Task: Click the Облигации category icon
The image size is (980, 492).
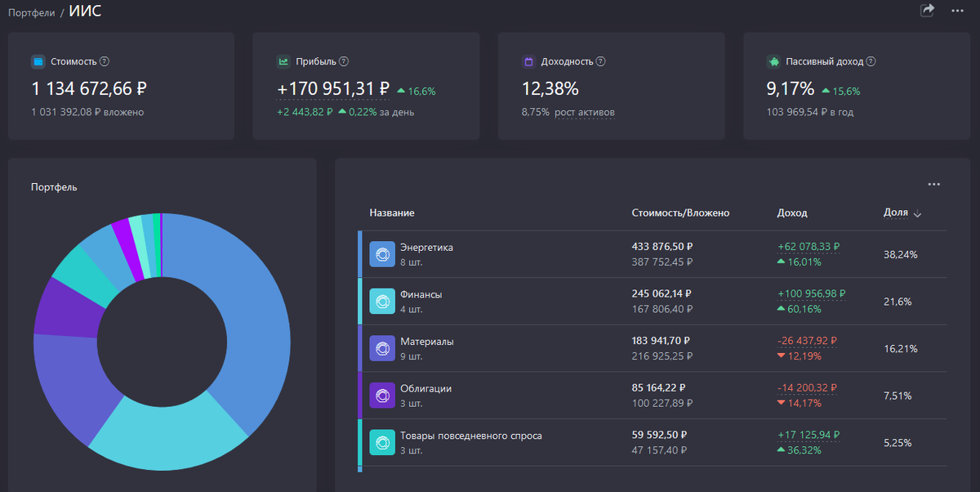Action: (x=382, y=396)
